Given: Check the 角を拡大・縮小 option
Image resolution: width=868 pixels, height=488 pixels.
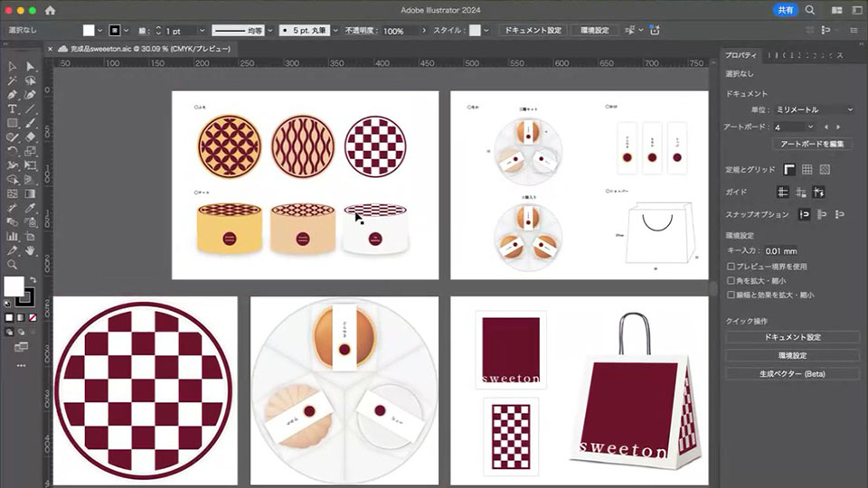Looking at the screenshot, I should 731,280.
